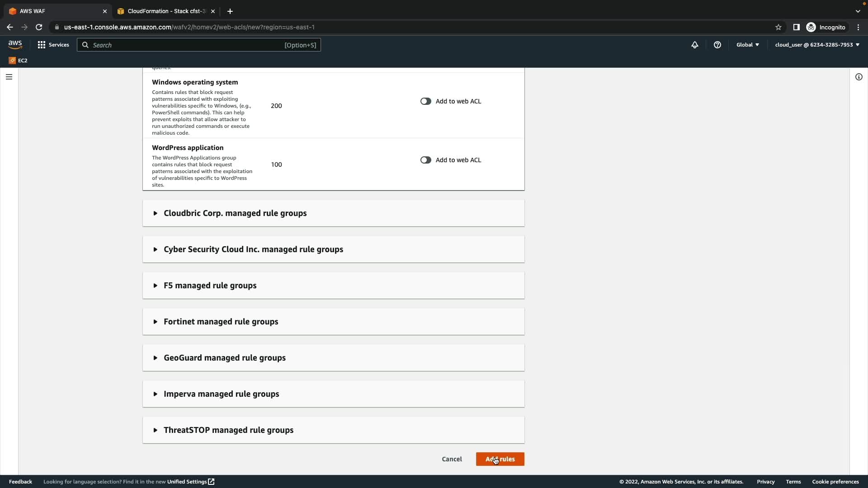Expand Imperva managed rule groups
The width and height of the screenshot is (868, 488).
(221, 394)
